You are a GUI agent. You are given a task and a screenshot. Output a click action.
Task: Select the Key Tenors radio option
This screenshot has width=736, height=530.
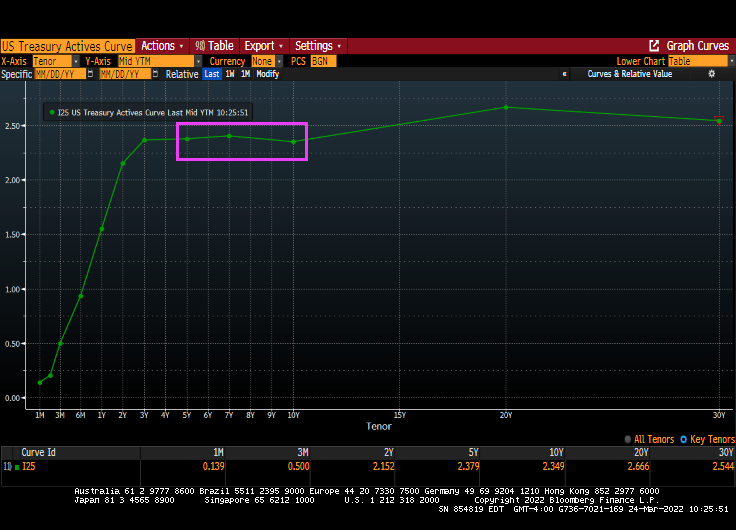pos(684,439)
